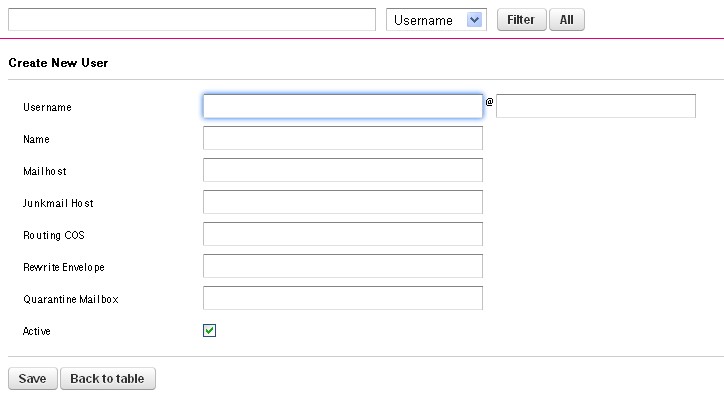Click the Quarantine Mailbox text box
The height and width of the screenshot is (401, 724).
(x=342, y=299)
